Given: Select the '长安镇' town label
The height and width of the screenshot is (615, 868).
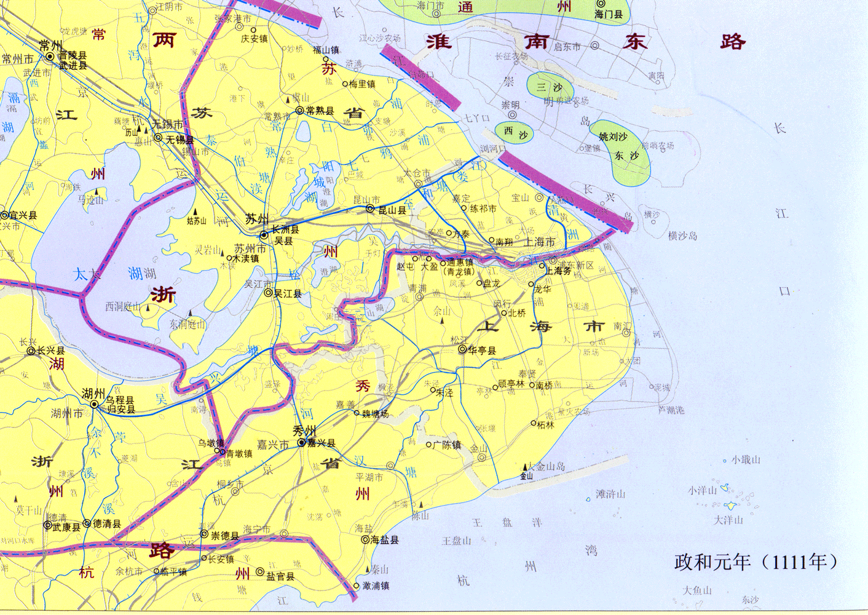Looking at the screenshot, I should 221,559.
